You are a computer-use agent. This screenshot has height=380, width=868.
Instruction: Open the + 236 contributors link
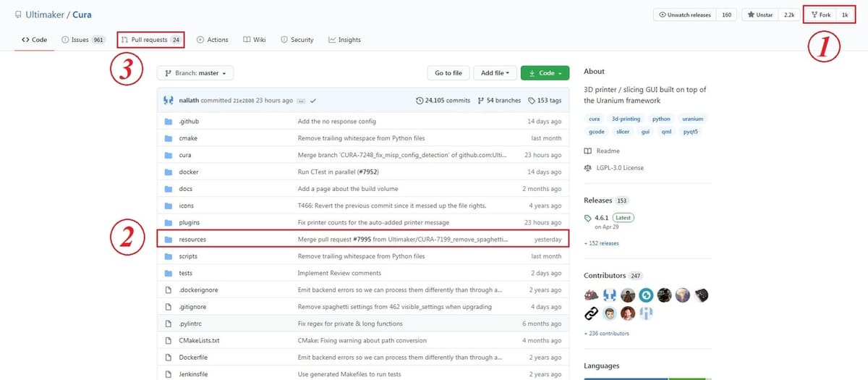pyautogui.click(x=606, y=334)
